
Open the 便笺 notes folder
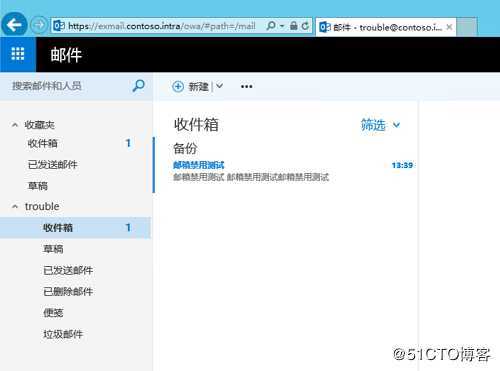point(53,313)
